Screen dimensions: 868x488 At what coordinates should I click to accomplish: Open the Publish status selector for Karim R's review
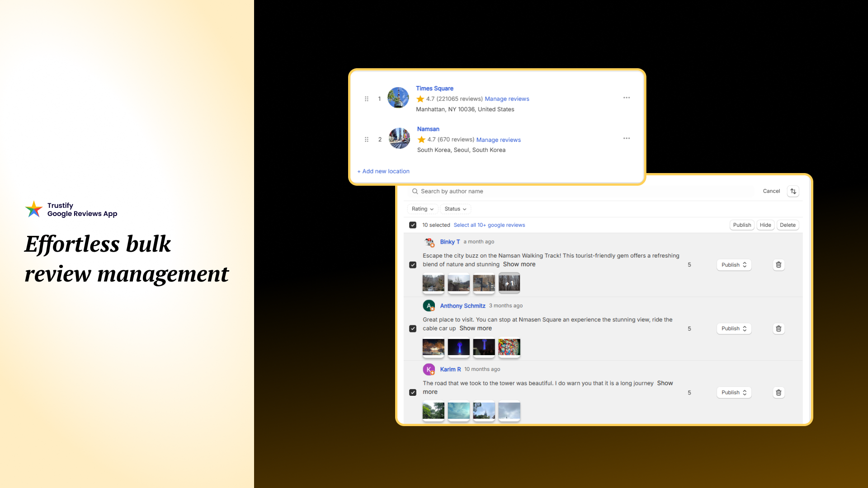click(x=734, y=393)
